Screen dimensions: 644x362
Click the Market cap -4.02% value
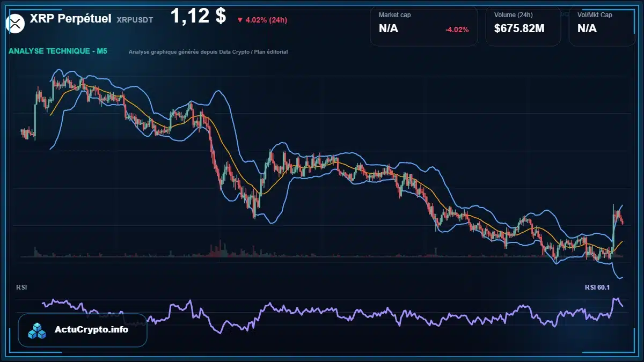click(x=457, y=29)
